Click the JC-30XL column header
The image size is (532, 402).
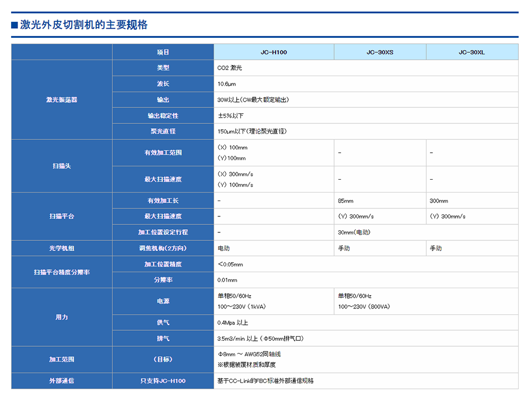pyautogui.click(x=471, y=52)
